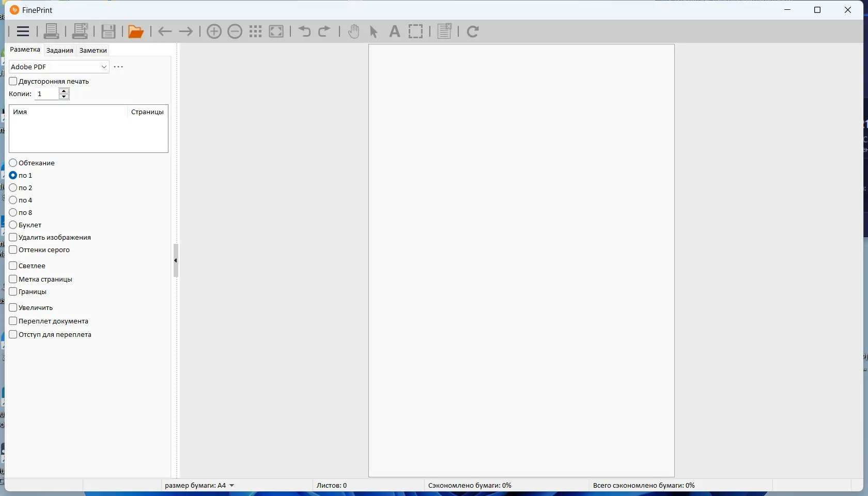Click the save diskette icon

pyautogui.click(x=108, y=32)
